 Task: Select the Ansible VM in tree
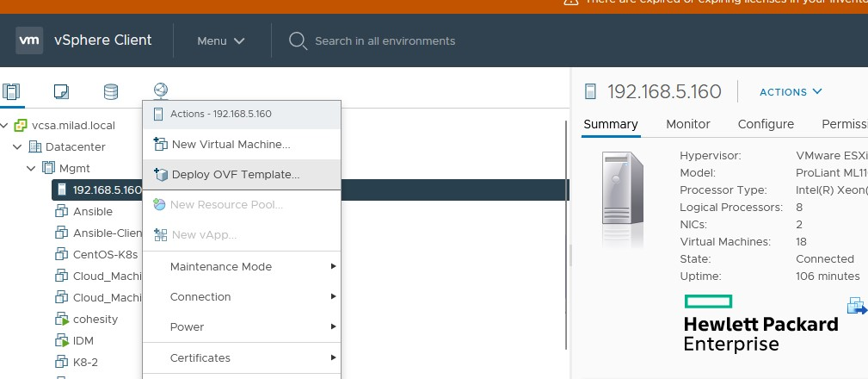92,212
